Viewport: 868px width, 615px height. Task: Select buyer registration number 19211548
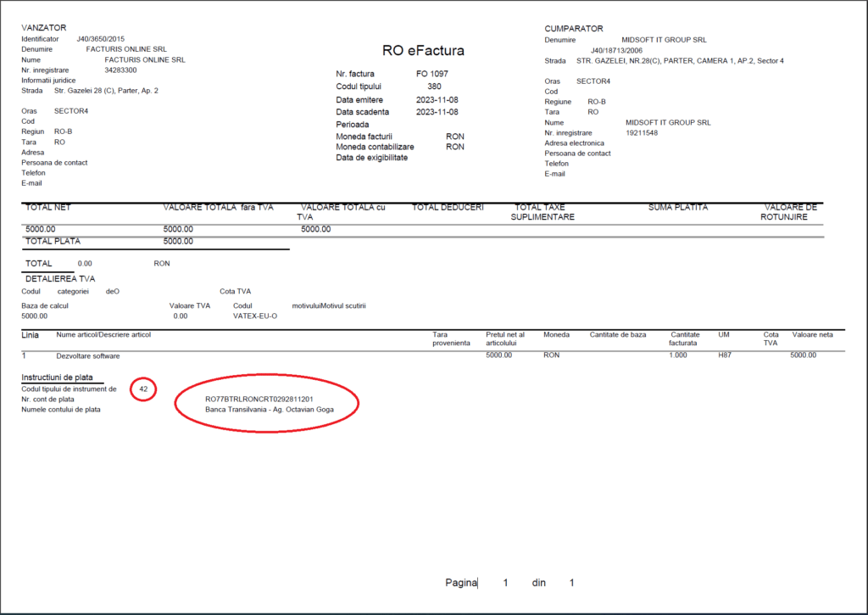point(643,133)
